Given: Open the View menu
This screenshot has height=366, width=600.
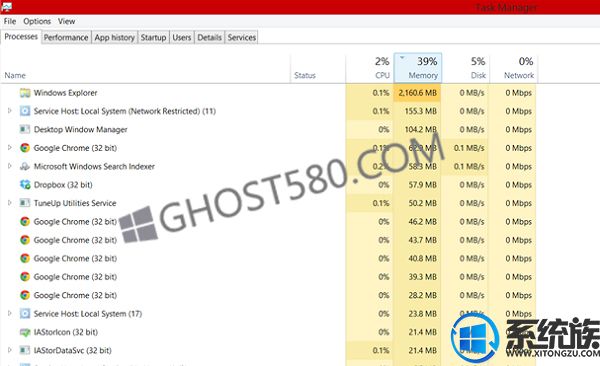Looking at the screenshot, I should [66, 21].
